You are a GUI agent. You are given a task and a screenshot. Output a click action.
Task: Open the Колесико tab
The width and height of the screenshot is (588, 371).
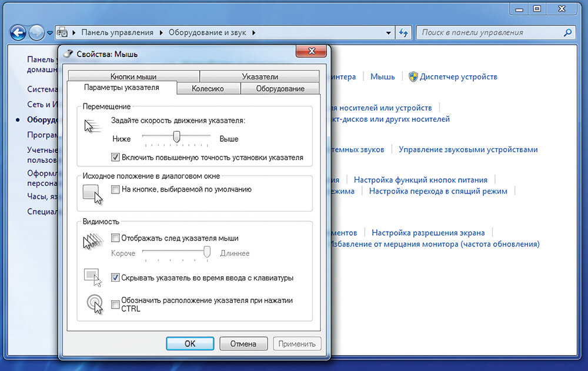[208, 89]
